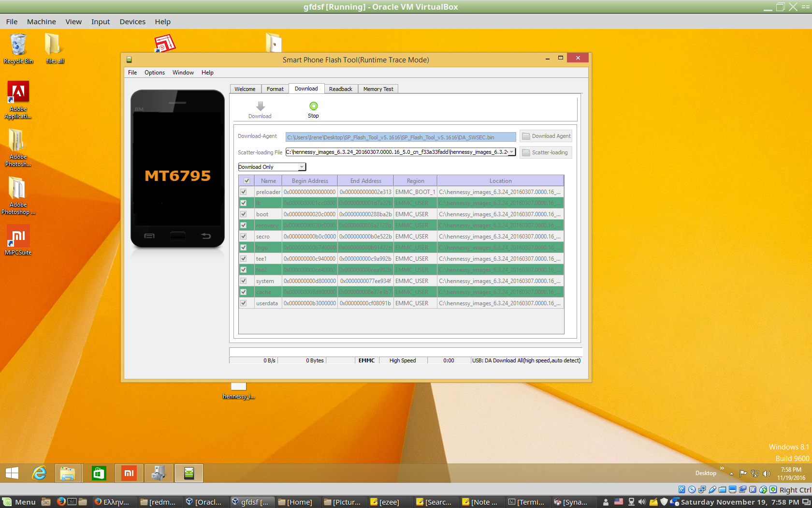The height and width of the screenshot is (508, 812).
Task: Open Windows Store from the taskbar
Action: 99,473
